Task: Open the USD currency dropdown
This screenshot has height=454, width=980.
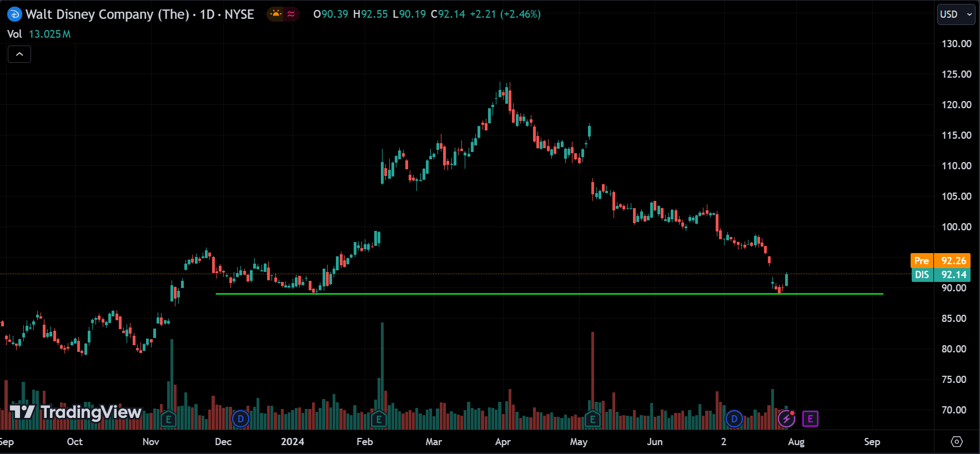Action: (956, 14)
